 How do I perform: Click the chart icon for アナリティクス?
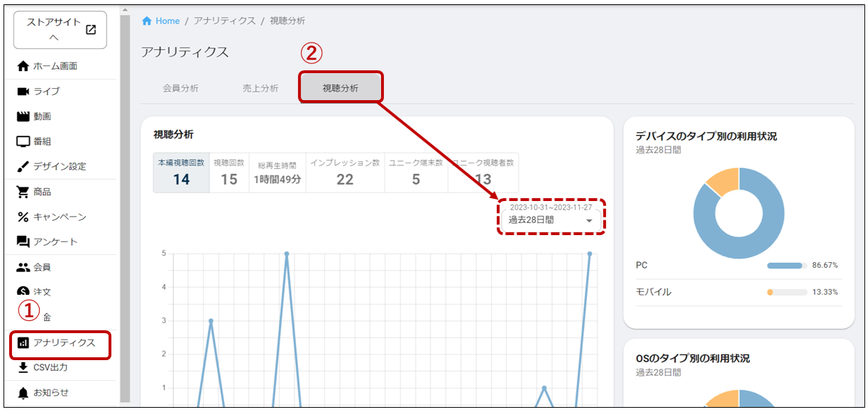click(23, 343)
